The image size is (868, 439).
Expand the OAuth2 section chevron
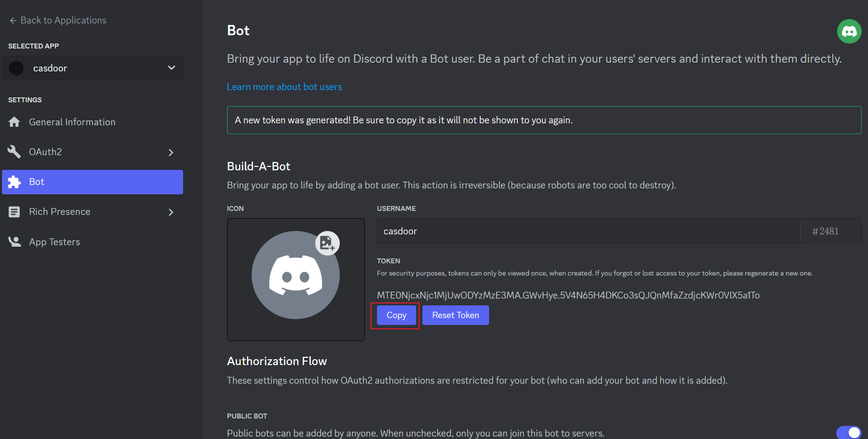(x=171, y=152)
